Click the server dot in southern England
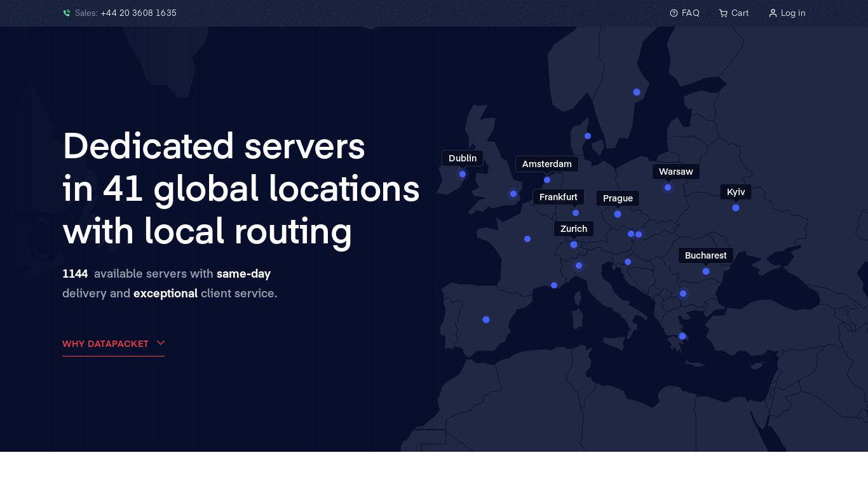The image size is (868, 488). pos(513,194)
